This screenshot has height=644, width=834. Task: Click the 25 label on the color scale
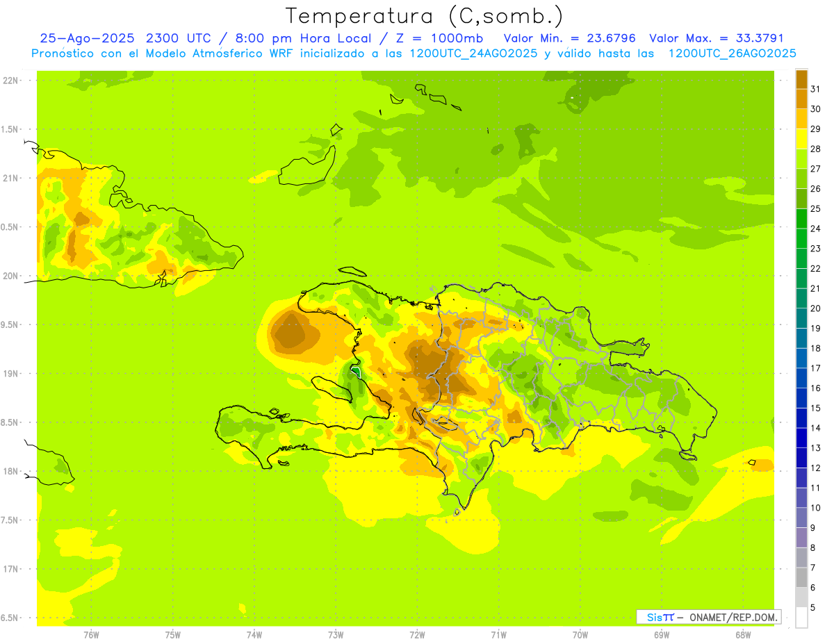coord(816,208)
